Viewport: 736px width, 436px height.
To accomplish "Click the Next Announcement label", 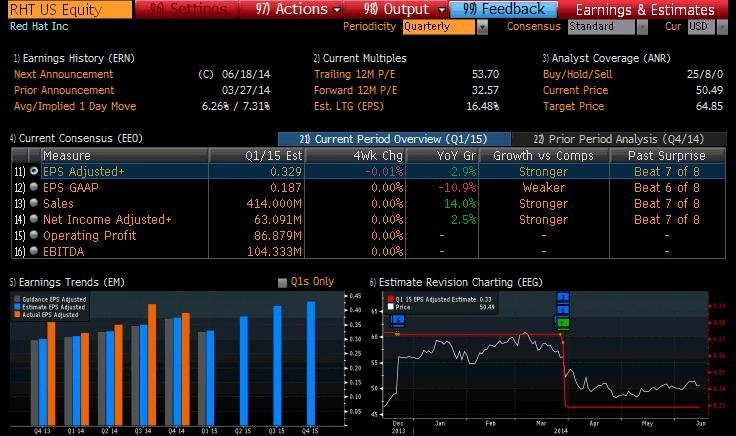I will (63, 74).
